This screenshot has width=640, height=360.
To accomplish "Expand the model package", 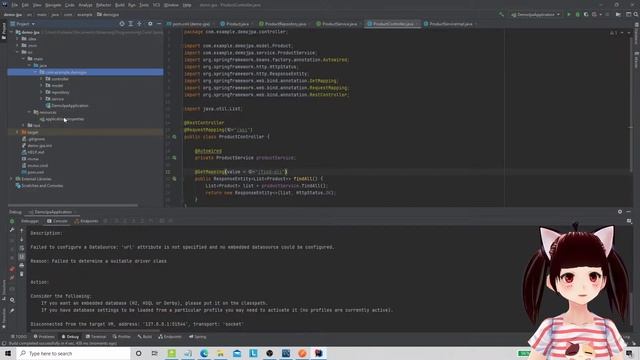I will (x=42, y=85).
